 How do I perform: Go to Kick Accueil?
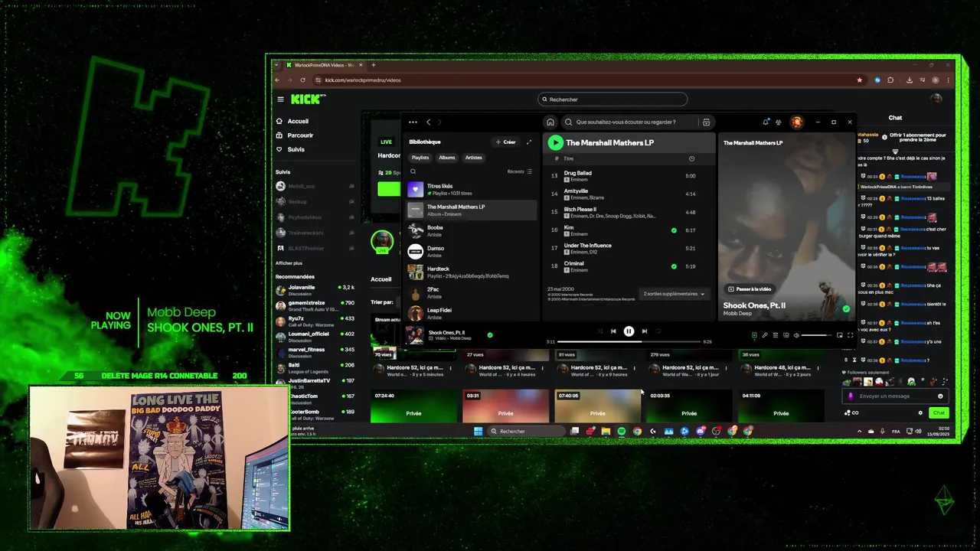pos(292,121)
